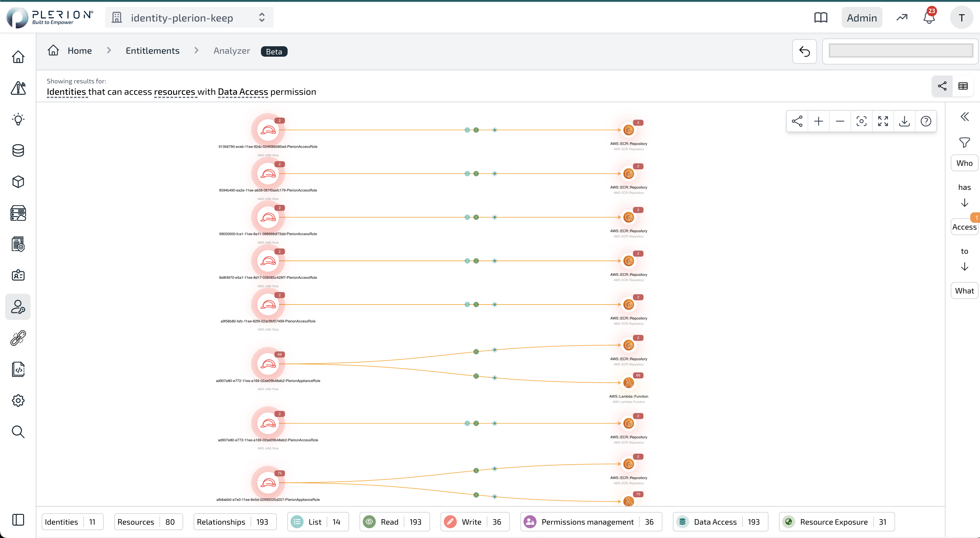Image resolution: width=980 pixels, height=538 pixels.
Task: Toggle the Data Access 193 filter
Action: click(x=721, y=522)
